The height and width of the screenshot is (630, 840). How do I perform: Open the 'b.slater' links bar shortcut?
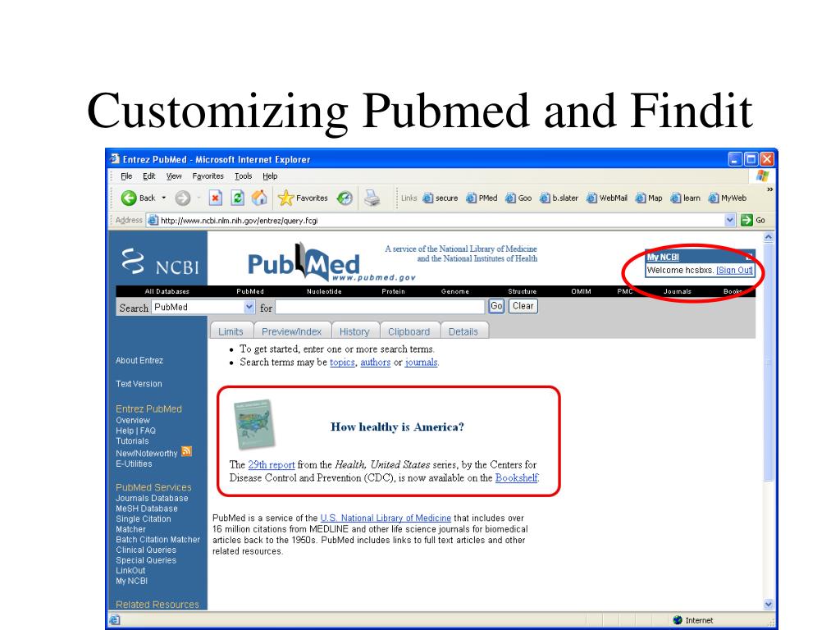[559, 199]
